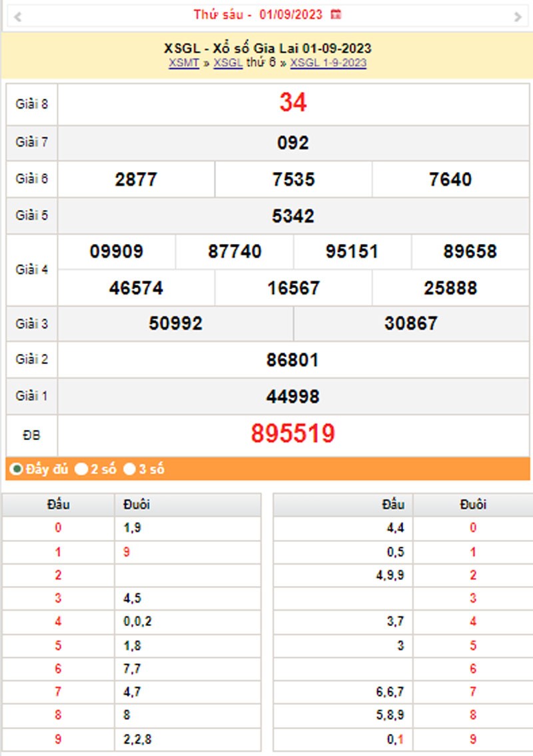The image size is (533, 756).
Task: Click the title 'XSGL - Xổ số Gia Lai 01-09-2023'
Action: coord(266,48)
